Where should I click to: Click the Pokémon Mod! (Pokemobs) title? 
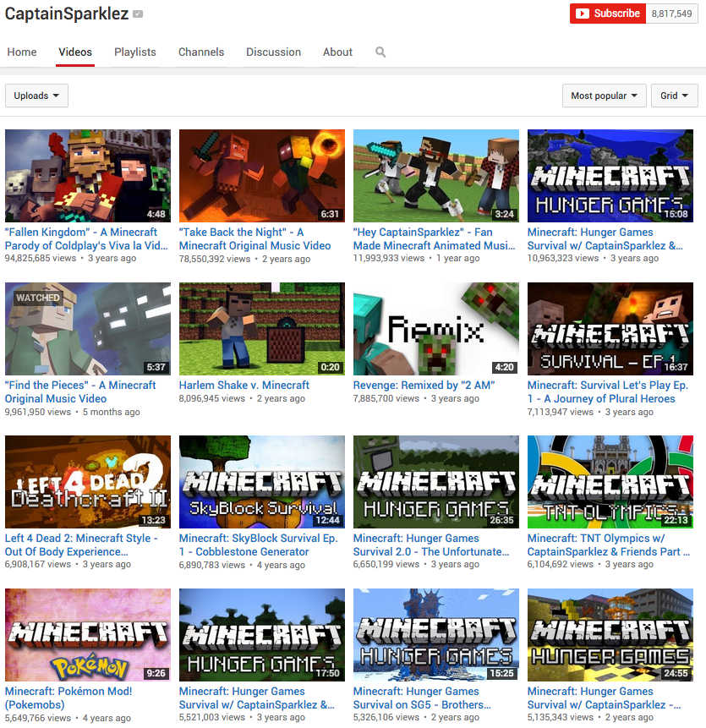68,698
